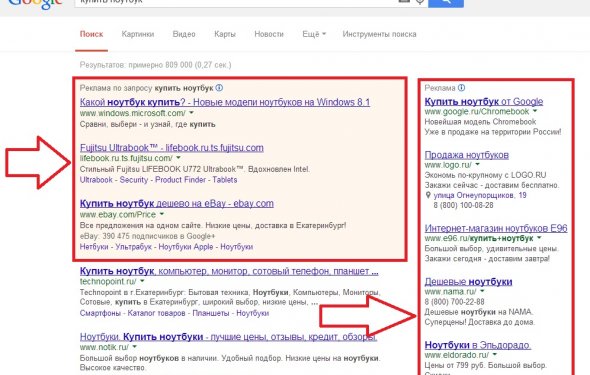Click the www.windows.microsoft.com/ green URL
Viewport: 590px width, 375px height.
click(132, 113)
